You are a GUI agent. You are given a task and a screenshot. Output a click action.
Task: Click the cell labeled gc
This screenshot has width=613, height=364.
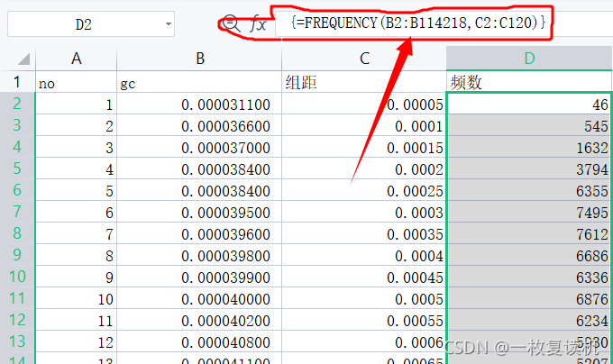(199, 82)
